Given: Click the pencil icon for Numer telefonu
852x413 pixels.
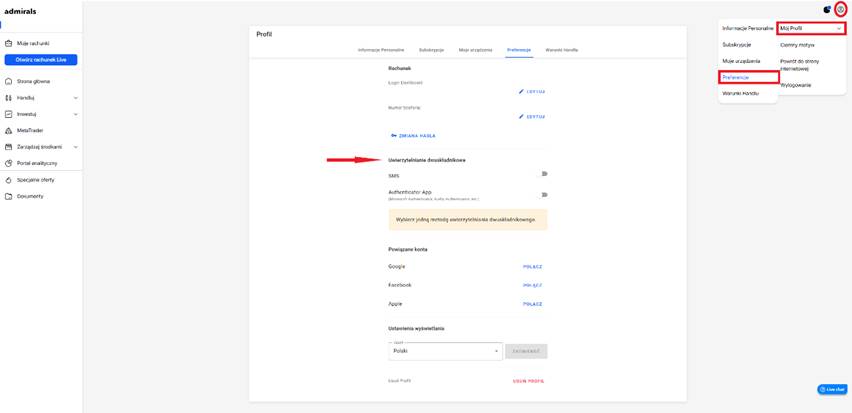Looking at the screenshot, I should pyautogui.click(x=521, y=116).
